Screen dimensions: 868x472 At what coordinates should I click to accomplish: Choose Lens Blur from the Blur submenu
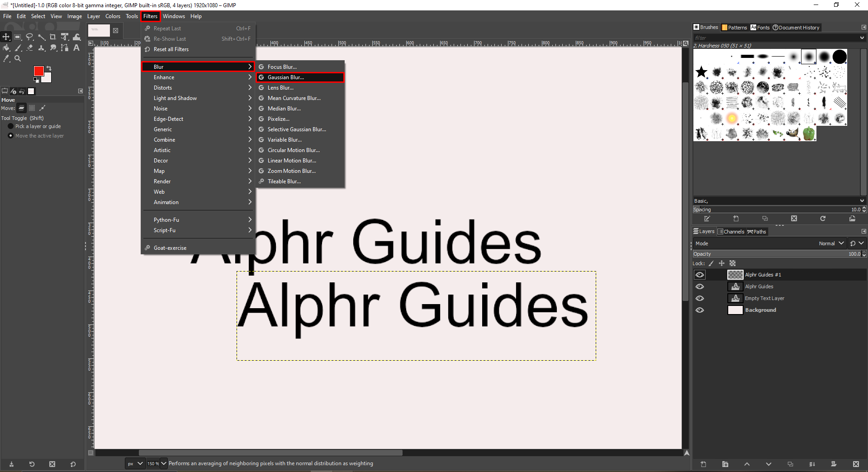pos(300,88)
